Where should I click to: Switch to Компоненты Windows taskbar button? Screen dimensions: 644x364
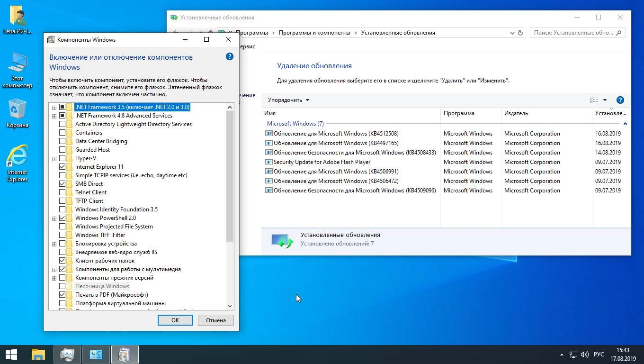click(125, 354)
